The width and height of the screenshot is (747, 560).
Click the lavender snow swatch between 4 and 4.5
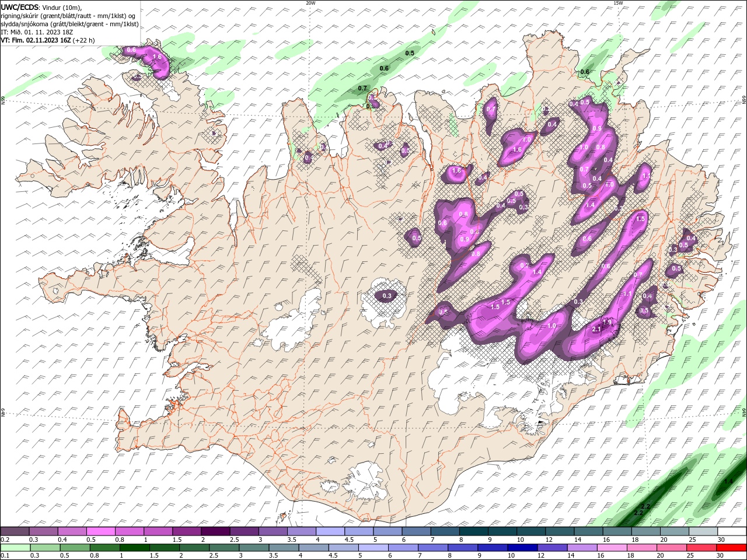pyautogui.click(x=330, y=531)
